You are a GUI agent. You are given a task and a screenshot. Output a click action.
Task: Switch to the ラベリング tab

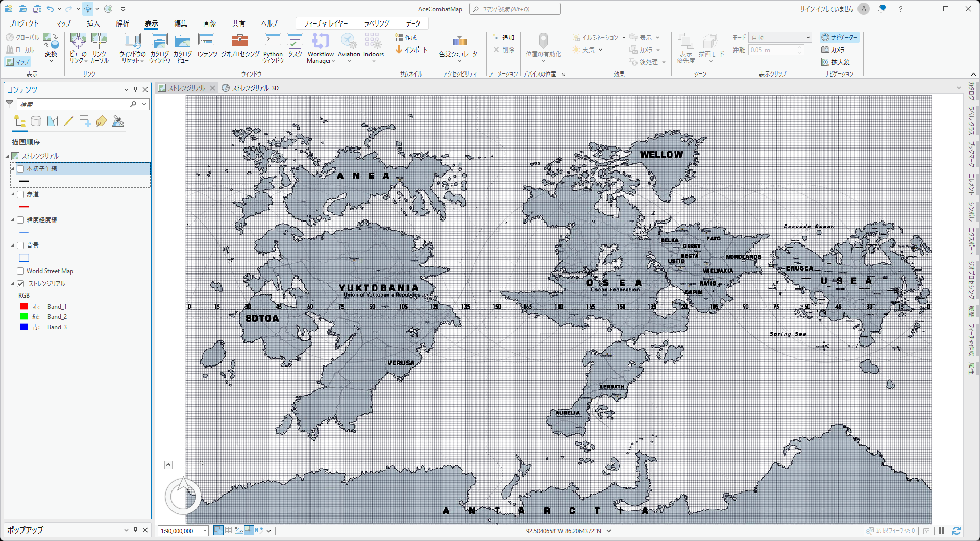click(x=377, y=23)
